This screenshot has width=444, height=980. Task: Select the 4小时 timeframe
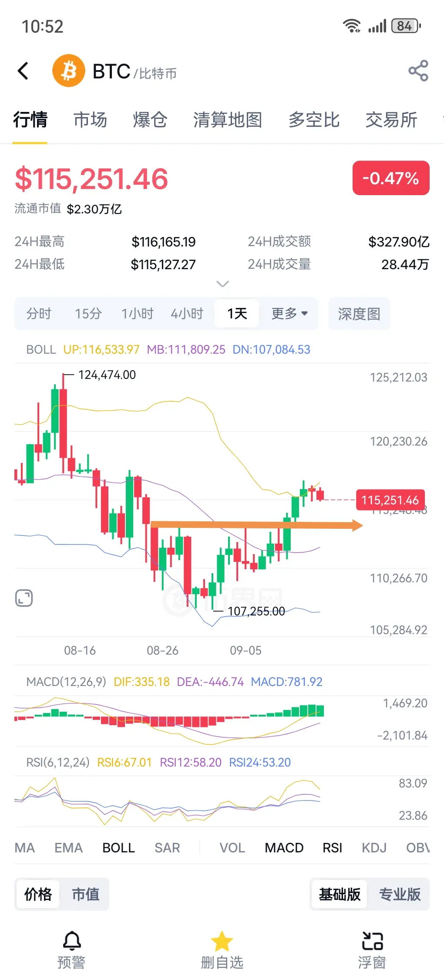coord(187,314)
